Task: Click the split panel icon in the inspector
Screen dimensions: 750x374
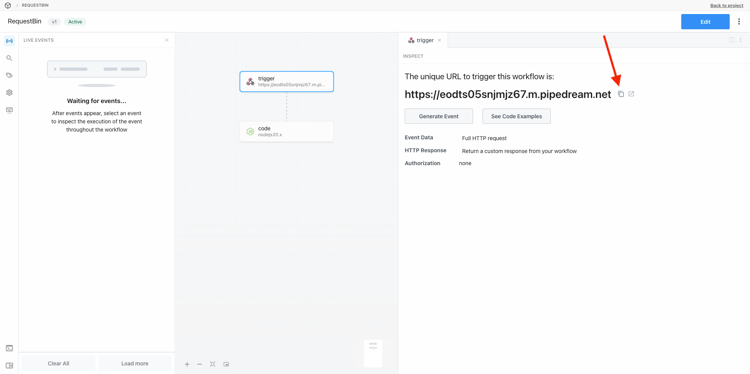Action: coord(731,40)
